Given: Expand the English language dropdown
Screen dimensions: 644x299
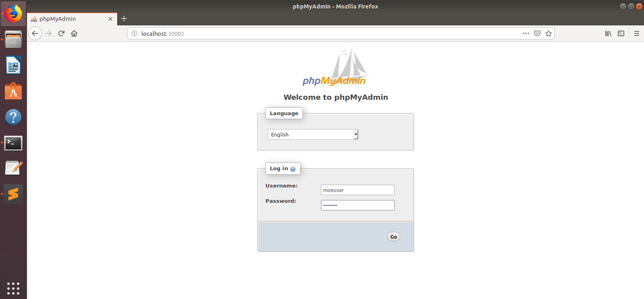Looking at the screenshot, I should pyautogui.click(x=313, y=134).
